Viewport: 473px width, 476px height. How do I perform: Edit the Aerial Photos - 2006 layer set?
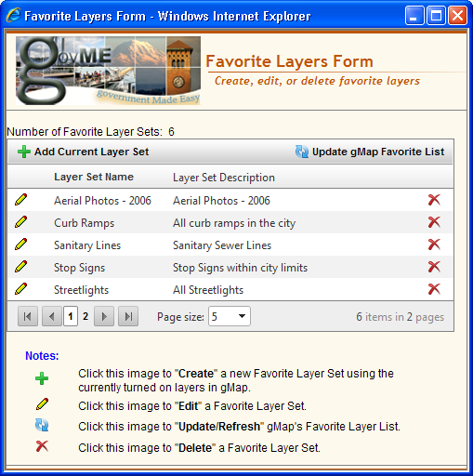20,200
